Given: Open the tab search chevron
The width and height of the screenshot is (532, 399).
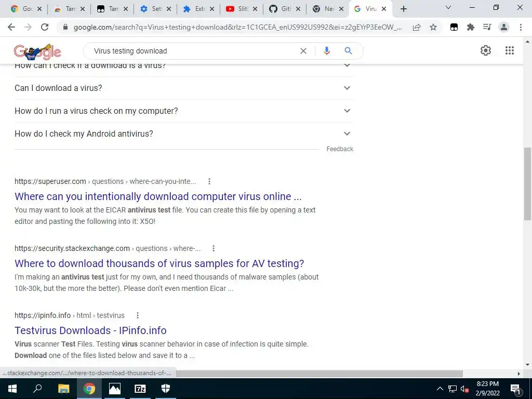Looking at the screenshot, I should [448, 7].
